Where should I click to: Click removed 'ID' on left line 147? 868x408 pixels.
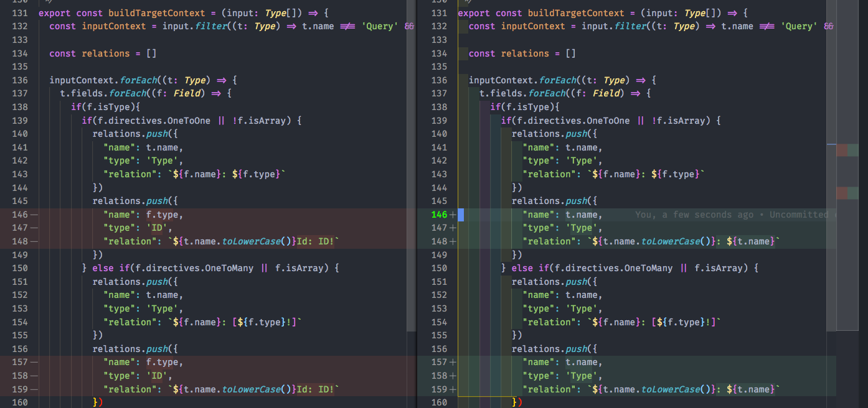click(x=157, y=228)
